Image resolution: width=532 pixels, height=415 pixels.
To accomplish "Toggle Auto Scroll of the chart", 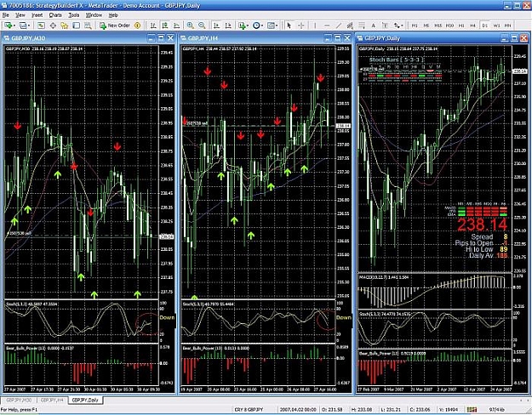I will tap(216, 26).
